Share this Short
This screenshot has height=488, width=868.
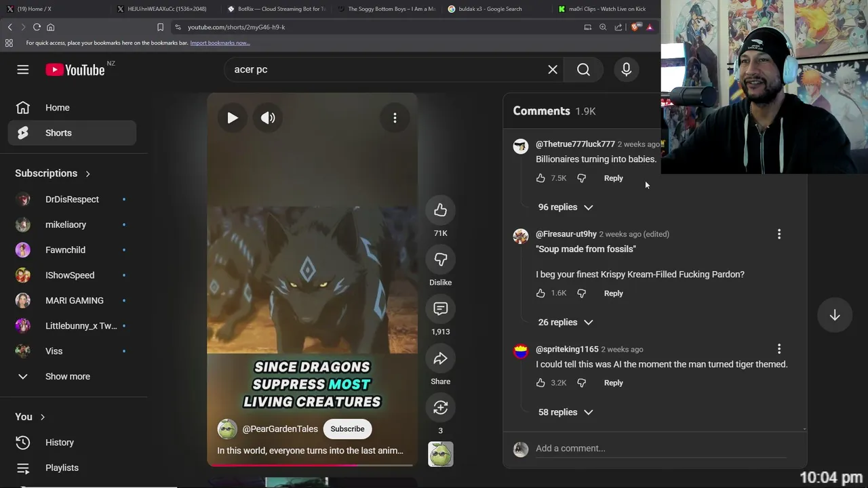pos(440,359)
